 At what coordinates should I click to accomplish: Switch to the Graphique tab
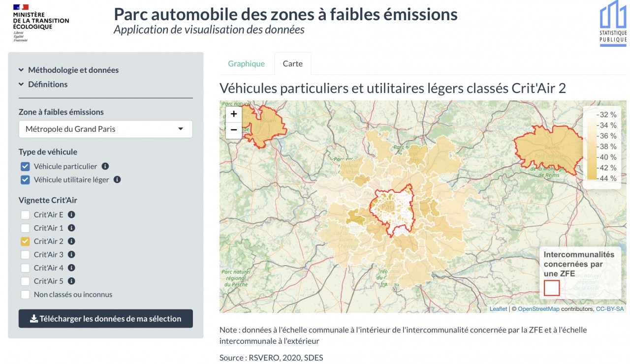(246, 63)
